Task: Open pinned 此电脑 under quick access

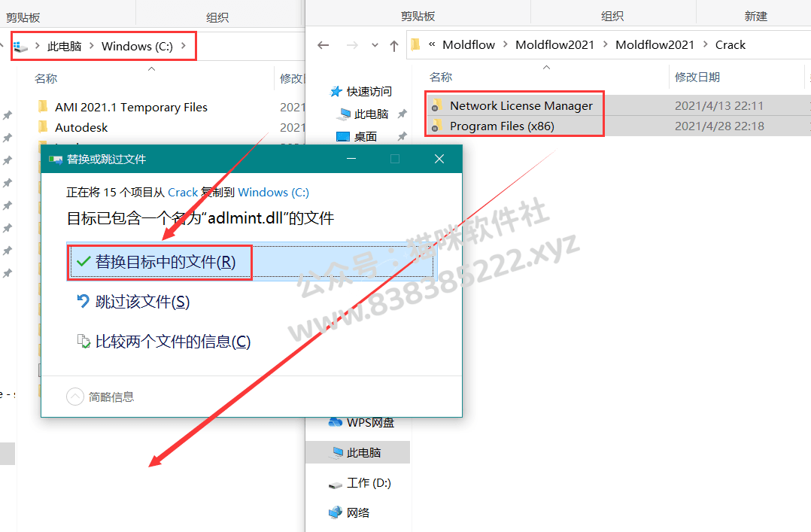Action: pyautogui.click(x=371, y=114)
